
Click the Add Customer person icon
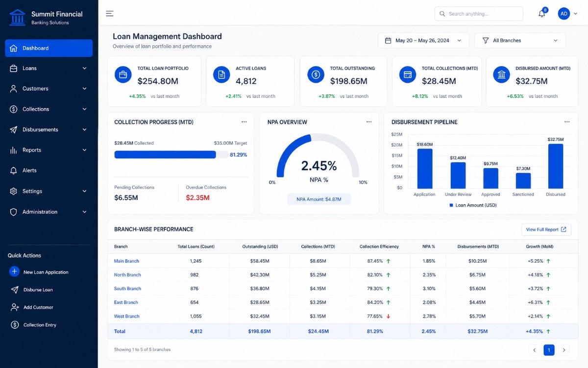[x=14, y=307]
